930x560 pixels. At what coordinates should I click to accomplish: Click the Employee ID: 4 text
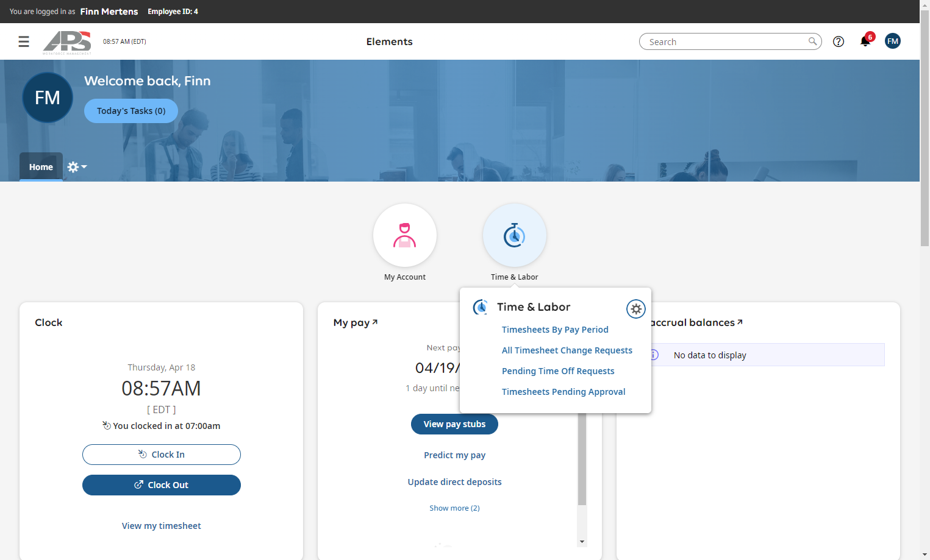(173, 12)
